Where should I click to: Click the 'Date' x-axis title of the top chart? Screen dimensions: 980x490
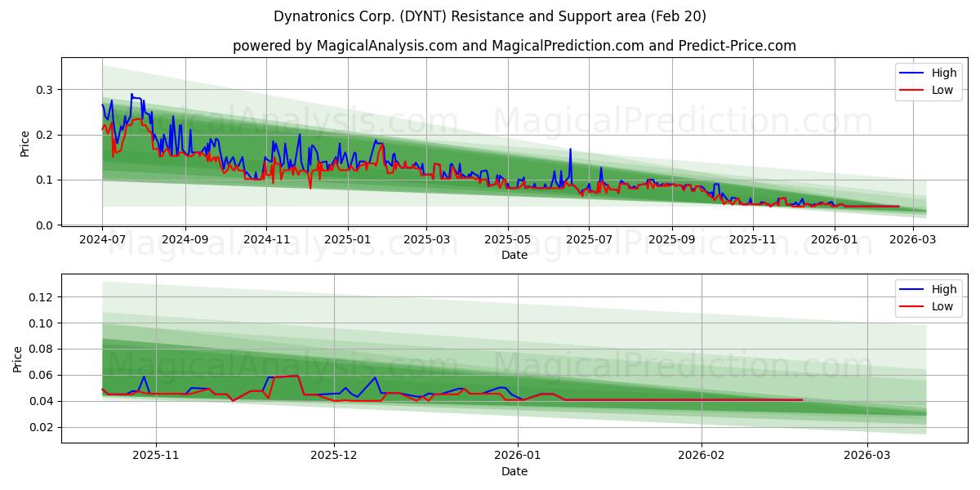(x=514, y=255)
